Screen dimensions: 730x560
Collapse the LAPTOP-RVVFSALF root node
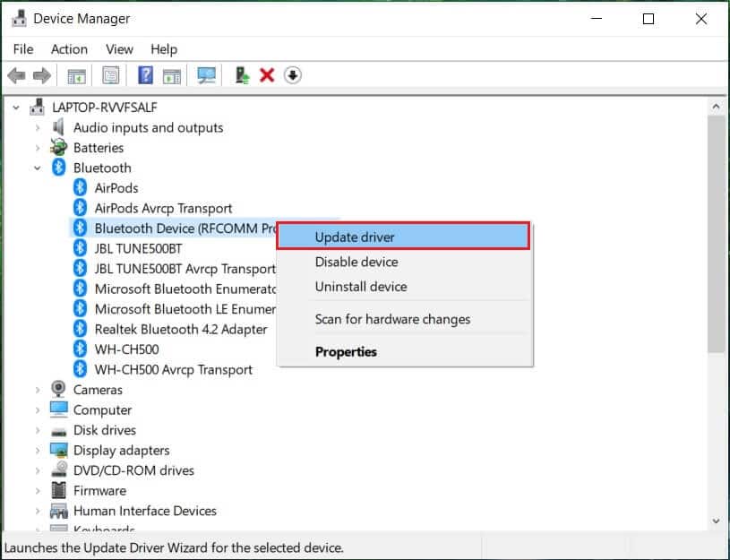(16, 108)
